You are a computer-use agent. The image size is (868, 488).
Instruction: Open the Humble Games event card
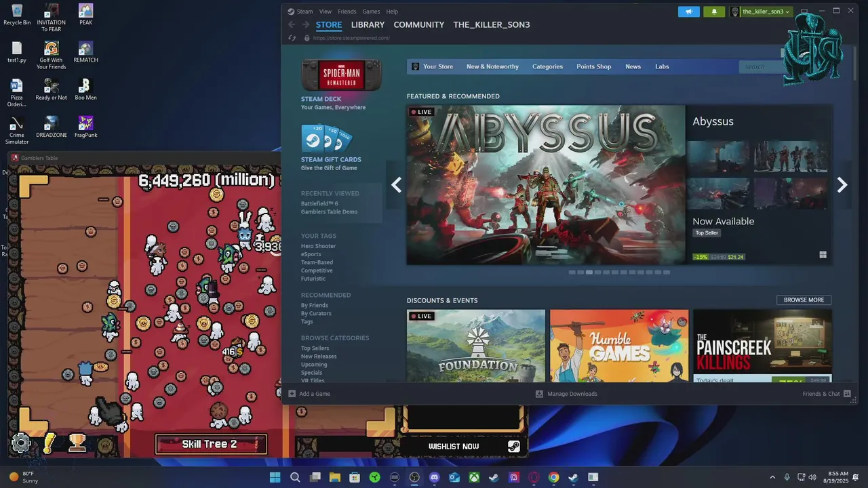(619, 346)
